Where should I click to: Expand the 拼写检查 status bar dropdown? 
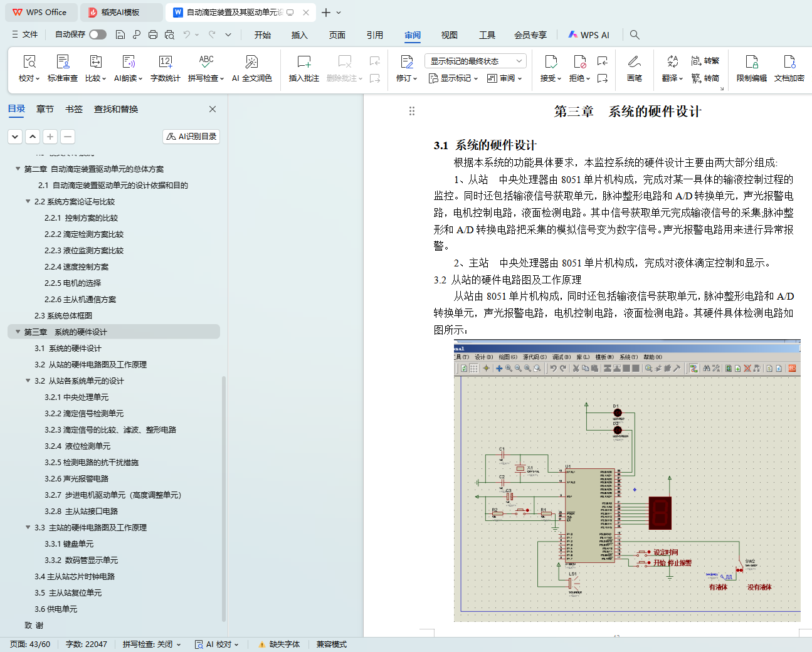(178, 644)
